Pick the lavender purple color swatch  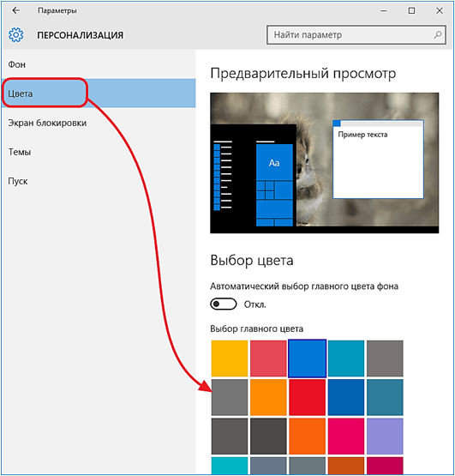385,437
